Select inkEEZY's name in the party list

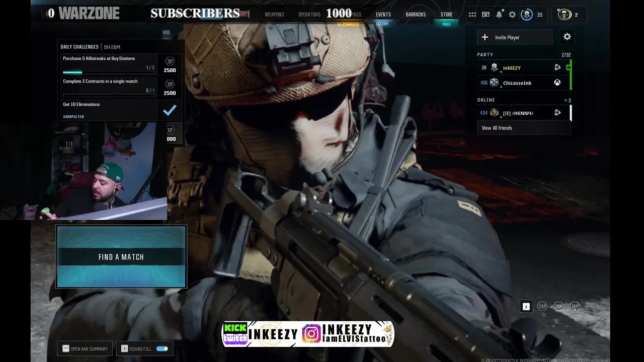tap(512, 68)
